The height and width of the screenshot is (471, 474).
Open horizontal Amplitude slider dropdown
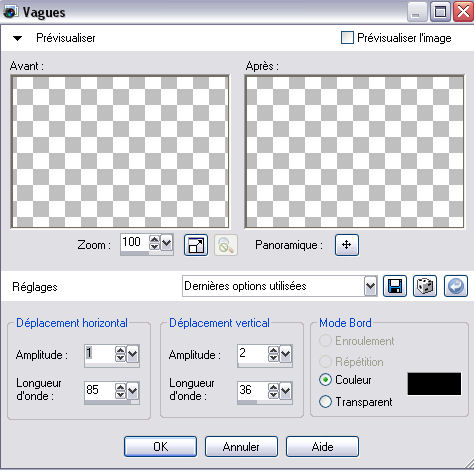133,354
